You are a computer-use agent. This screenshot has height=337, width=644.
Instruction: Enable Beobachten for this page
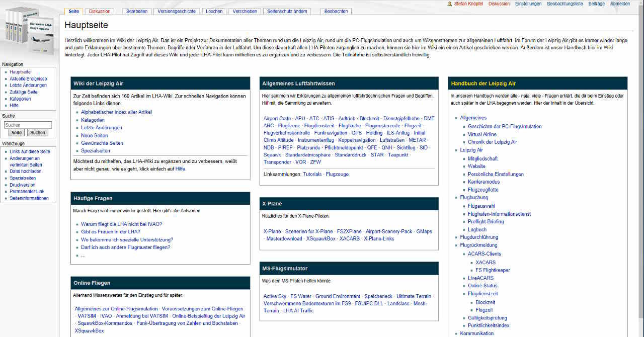click(336, 11)
